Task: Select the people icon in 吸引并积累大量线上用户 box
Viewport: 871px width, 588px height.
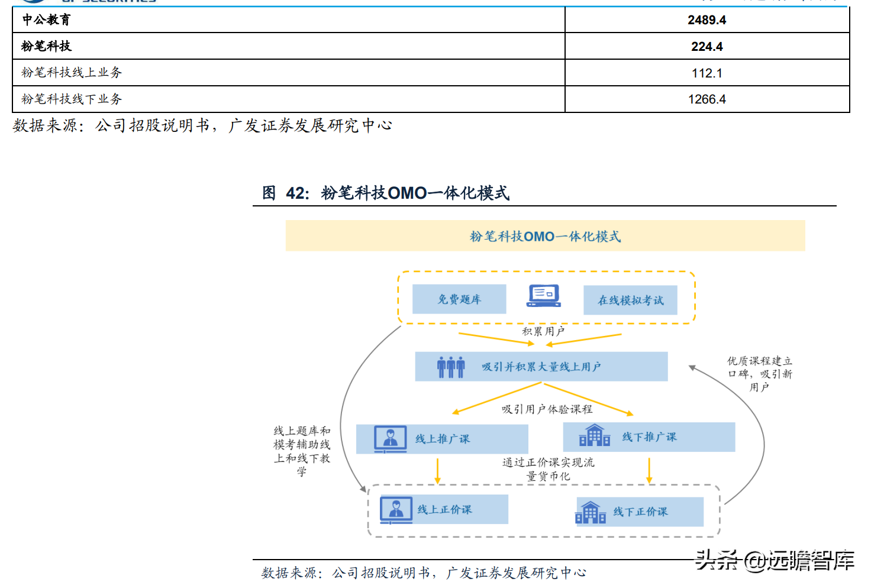Action: (x=450, y=367)
